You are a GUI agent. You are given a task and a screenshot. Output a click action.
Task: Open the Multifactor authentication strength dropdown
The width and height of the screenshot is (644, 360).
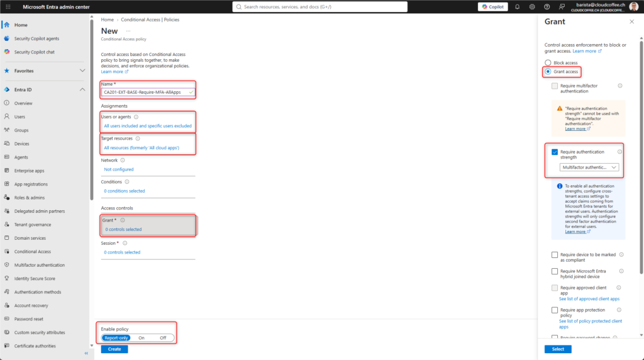(x=589, y=167)
